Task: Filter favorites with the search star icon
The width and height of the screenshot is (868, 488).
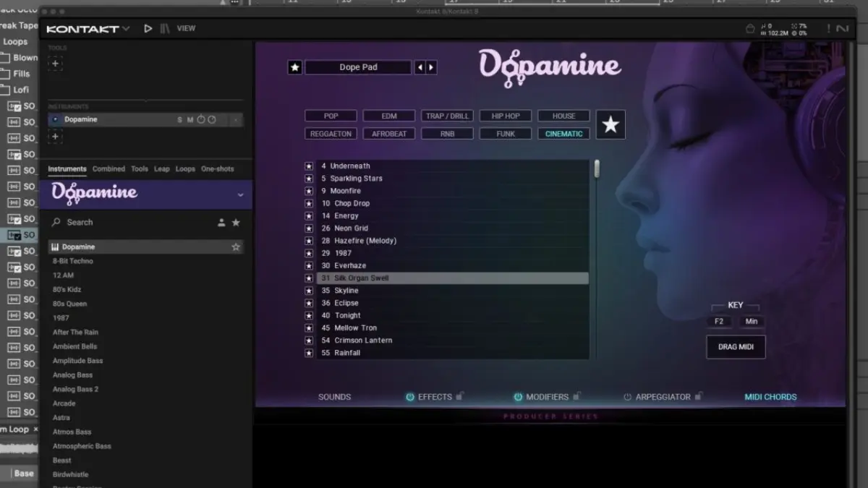Action: (236, 223)
